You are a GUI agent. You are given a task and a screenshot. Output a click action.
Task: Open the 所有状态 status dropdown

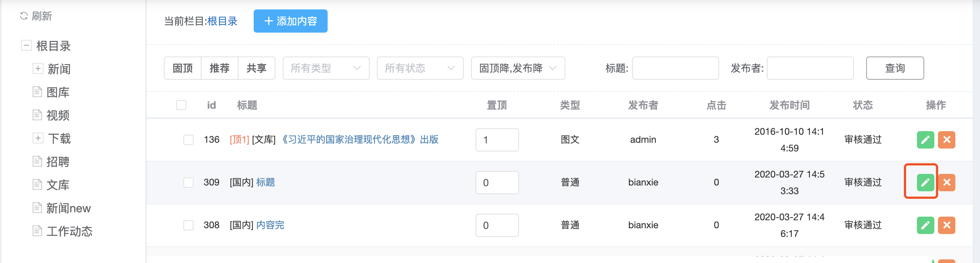pos(420,68)
